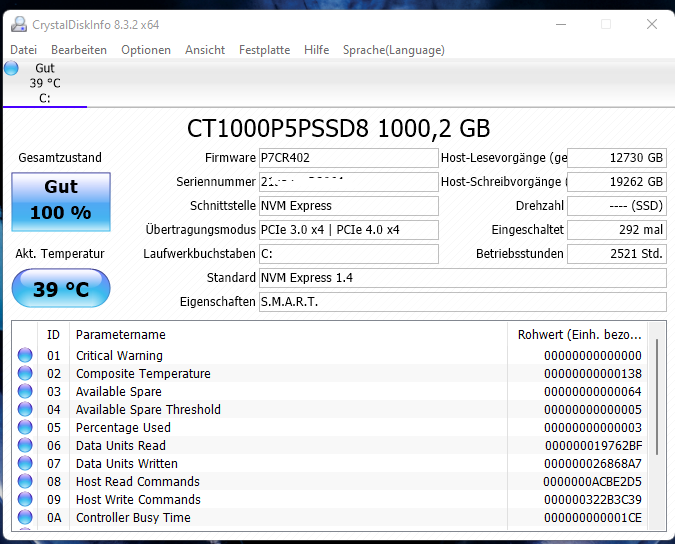Click the status dot for Composite Temperature
The width and height of the screenshot is (675, 544).
coord(25,373)
